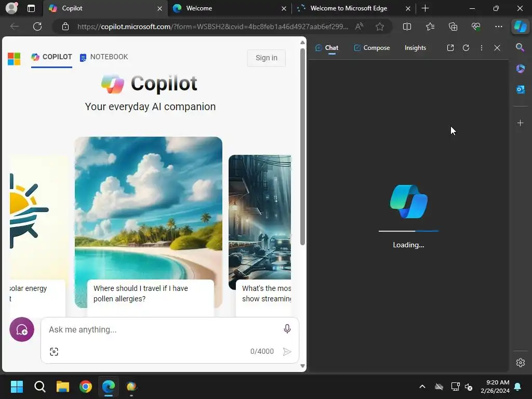Select the Compose tab in sidebar
532x399 pixels.
(372, 48)
